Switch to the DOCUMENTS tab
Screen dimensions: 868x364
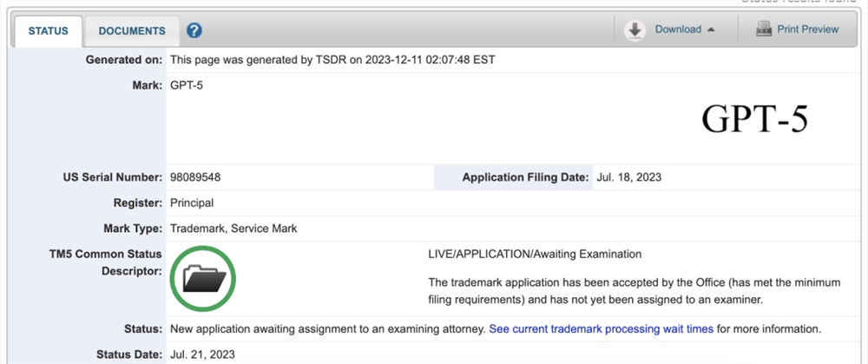[x=132, y=31]
